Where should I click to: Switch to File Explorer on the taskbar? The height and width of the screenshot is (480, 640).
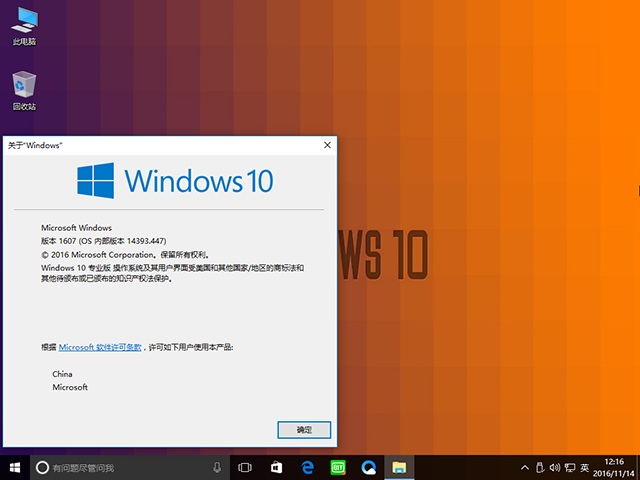click(399, 467)
